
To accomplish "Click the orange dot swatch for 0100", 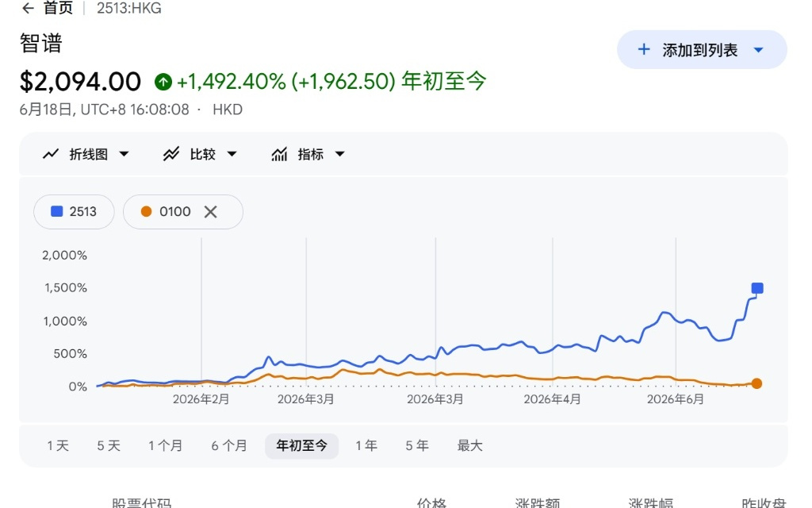I will point(146,211).
